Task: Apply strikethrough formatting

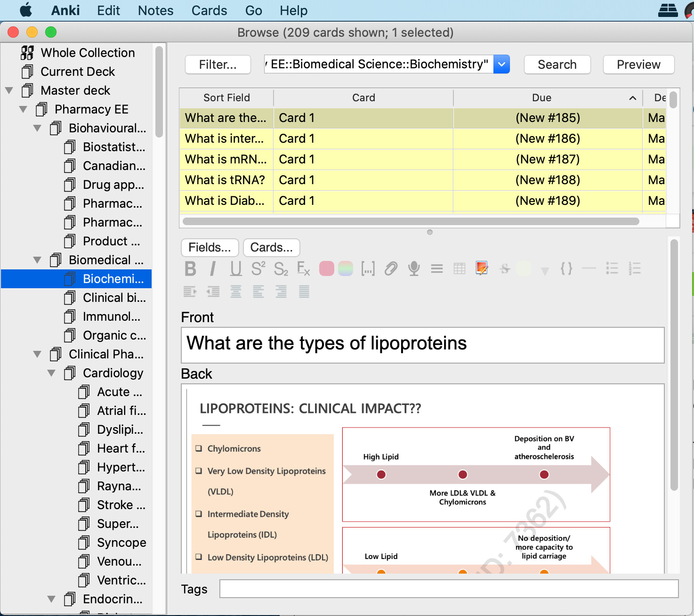Action: (x=505, y=269)
